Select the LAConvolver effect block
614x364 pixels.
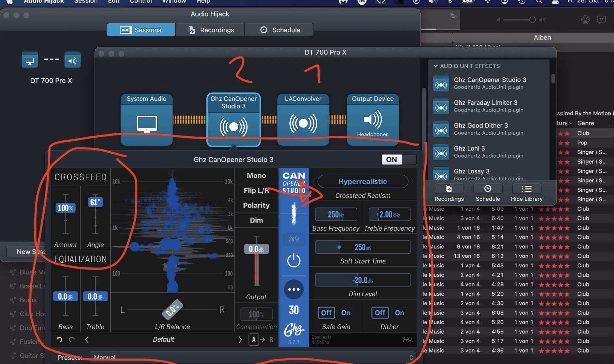tap(303, 120)
